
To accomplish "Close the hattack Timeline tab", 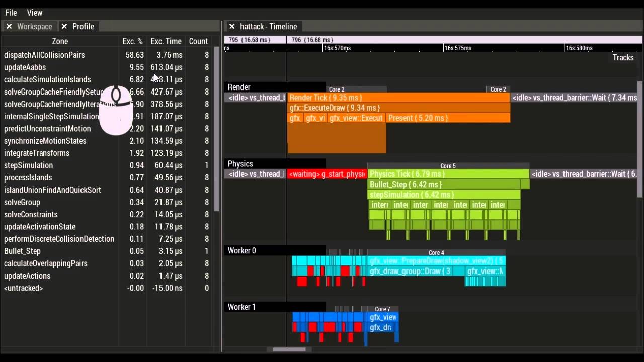I will pyautogui.click(x=232, y=26).
